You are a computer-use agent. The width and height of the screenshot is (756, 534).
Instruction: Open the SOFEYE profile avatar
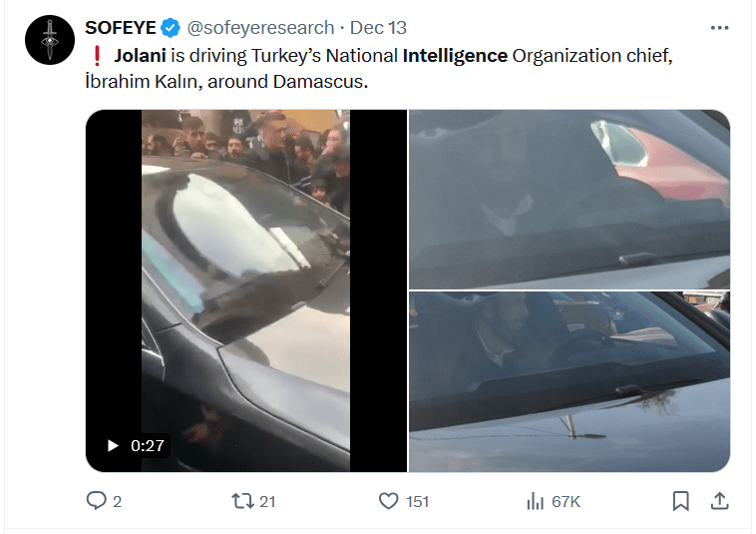(50, 41)
